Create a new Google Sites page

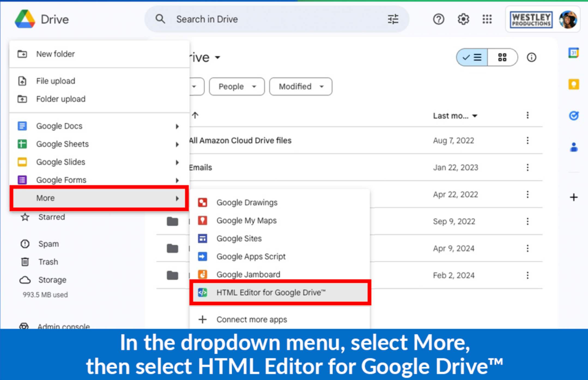click(280, 238)
